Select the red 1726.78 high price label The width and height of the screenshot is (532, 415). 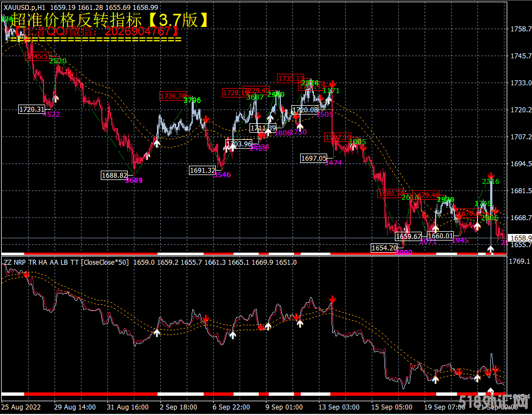pos(173,96)
